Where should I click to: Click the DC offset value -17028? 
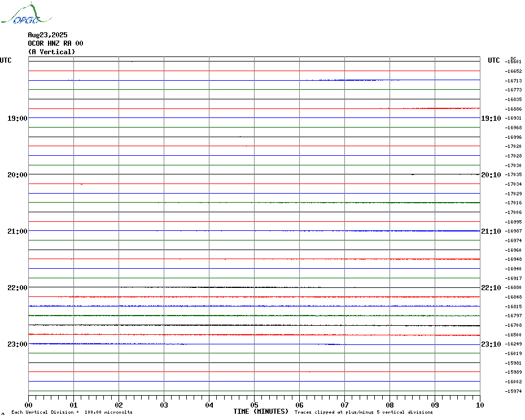click(x=513, y=156)
